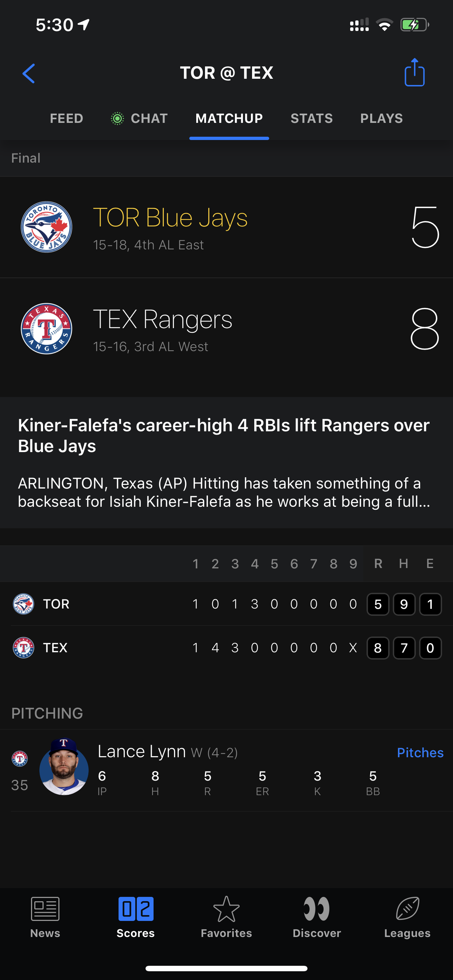Select the MATCHUP tab
The height and width of the screenshot is (980, 453).
[x=229, y=119]
